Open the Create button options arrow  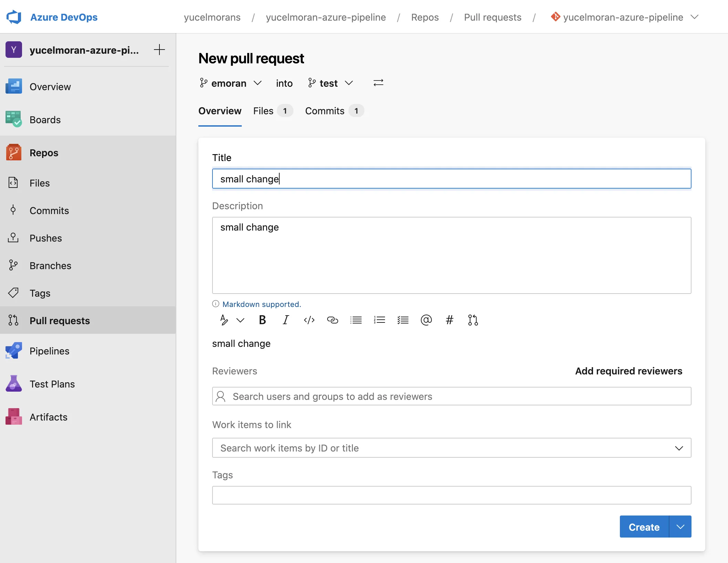click(x=680, y=527)
